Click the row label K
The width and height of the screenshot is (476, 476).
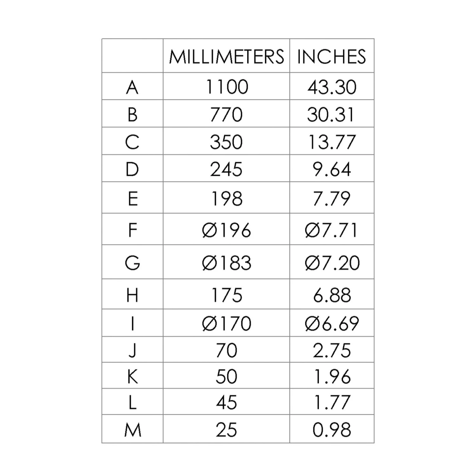pos(132,377)
